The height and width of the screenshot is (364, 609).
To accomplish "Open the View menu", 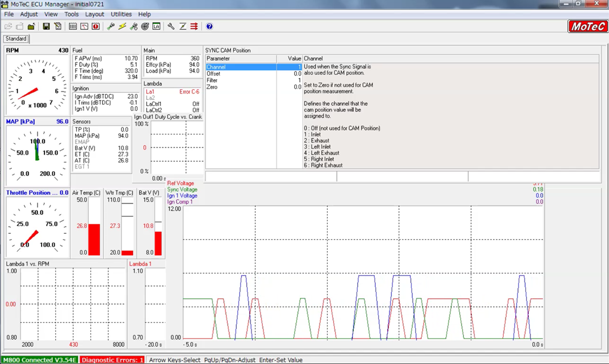I will (x=51, y=14).
